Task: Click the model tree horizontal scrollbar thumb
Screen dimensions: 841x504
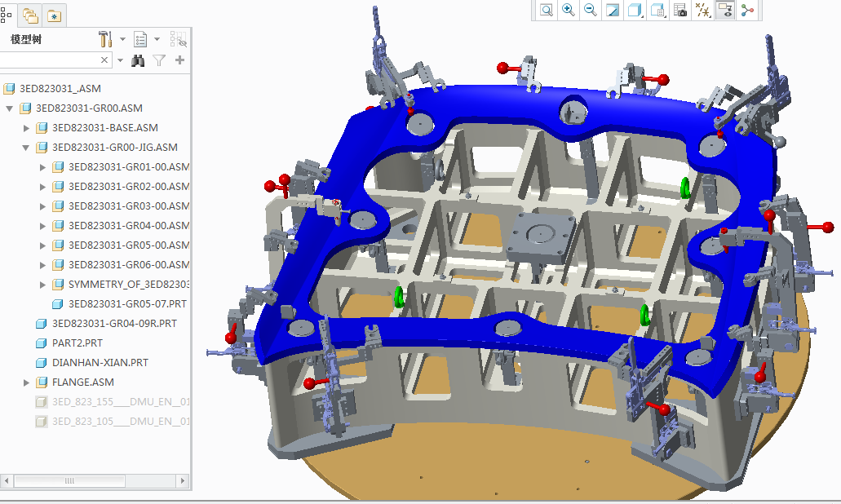Action: (x=69, y=481)
